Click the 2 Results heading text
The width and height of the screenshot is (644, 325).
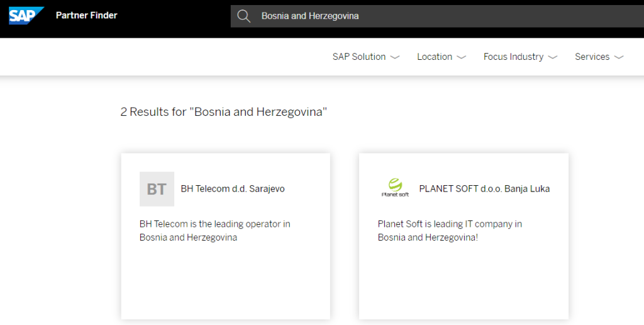(224, 112)
